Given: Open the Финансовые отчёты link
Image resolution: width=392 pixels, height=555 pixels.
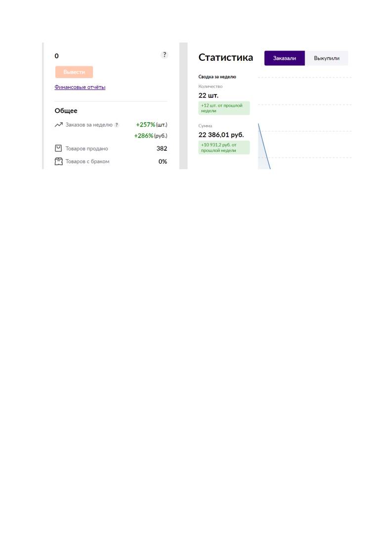Looking at the screenshot, I should 80,87.
